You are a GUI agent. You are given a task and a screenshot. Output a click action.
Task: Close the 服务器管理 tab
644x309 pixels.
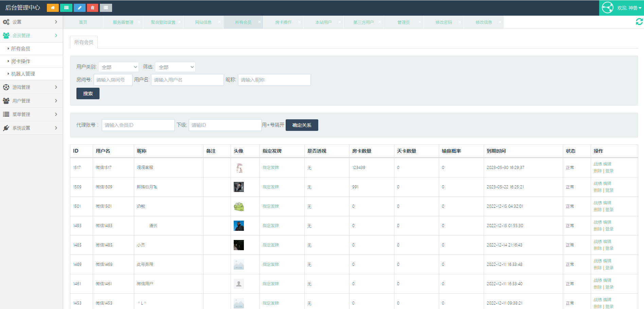click(139, 22)
